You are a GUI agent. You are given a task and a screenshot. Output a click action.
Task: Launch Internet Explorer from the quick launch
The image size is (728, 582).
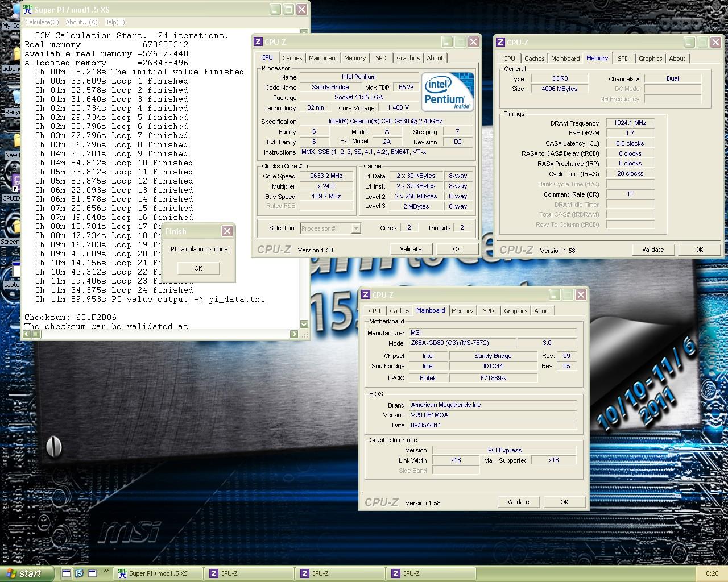point(79,573)
